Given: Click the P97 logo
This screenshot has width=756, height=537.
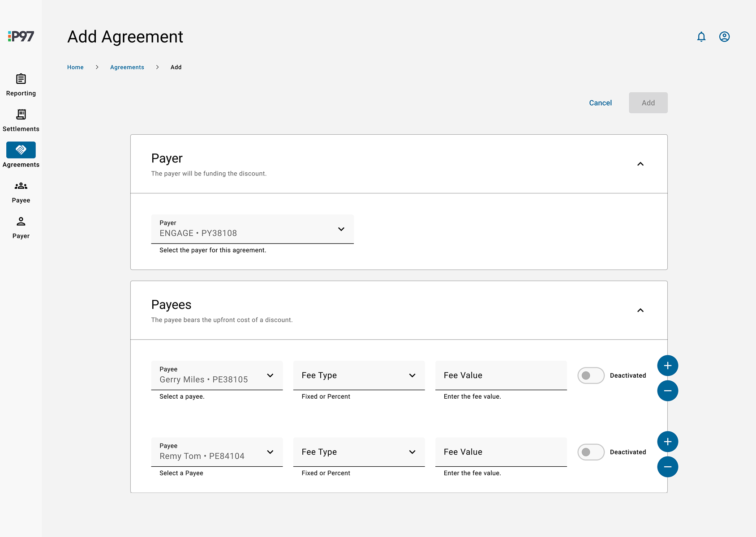Looking at the screenshot, I should [x=21, y=36].
